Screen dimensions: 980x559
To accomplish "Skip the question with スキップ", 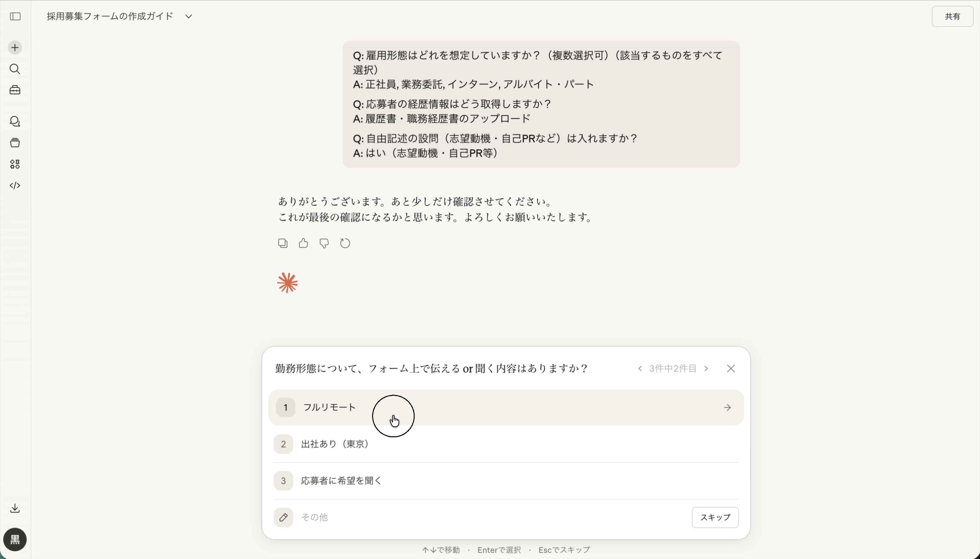I will [x=715, y=517].
